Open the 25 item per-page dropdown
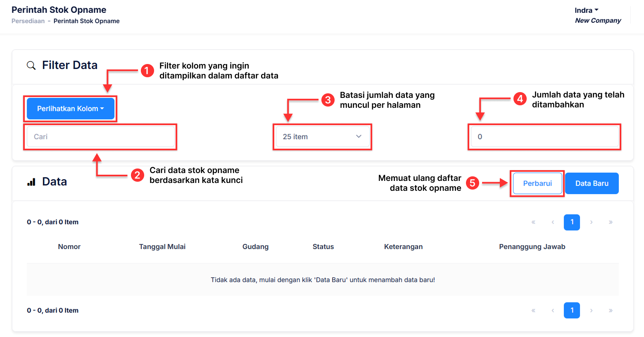 point(322,136)
